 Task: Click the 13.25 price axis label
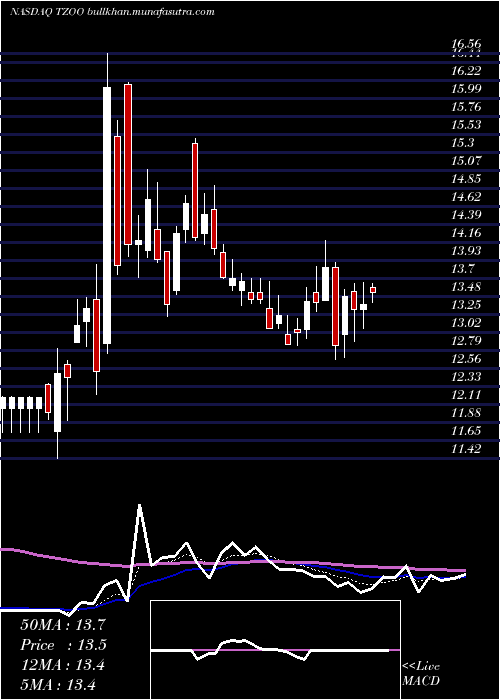(466, 304)
